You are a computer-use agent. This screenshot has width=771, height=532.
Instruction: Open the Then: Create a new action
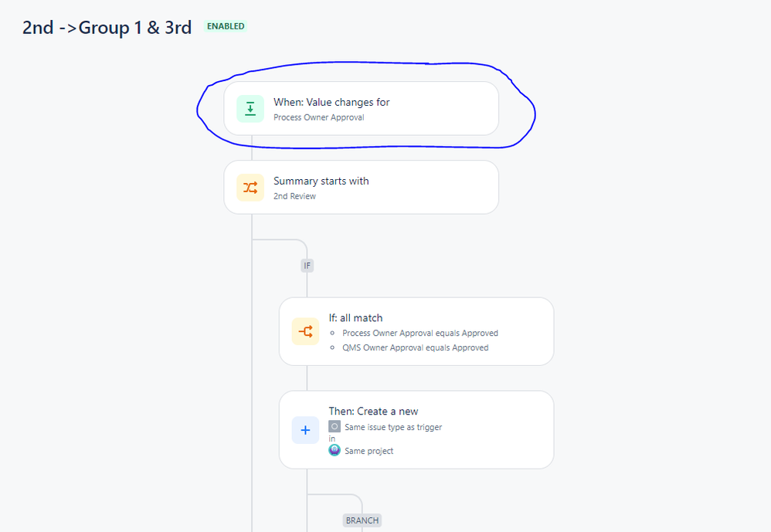click(x=416, y=430)
